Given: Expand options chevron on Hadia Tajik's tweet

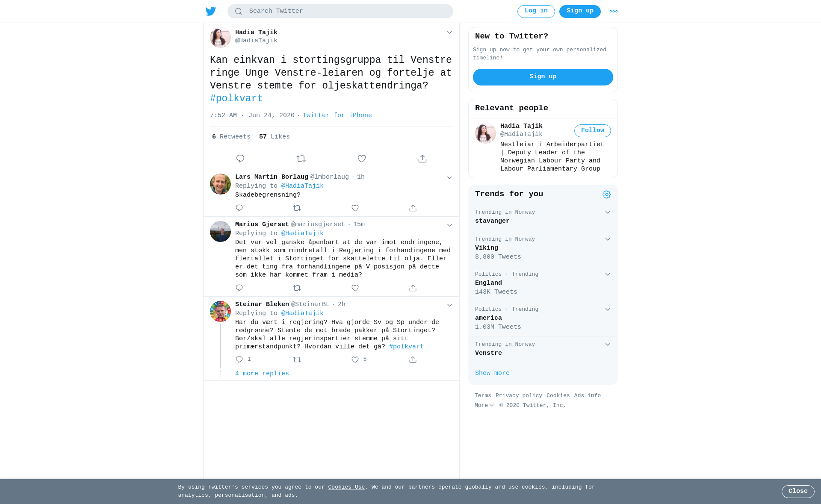Looking at the screenshot, I should pyautogui.click(x=449, y=32).
